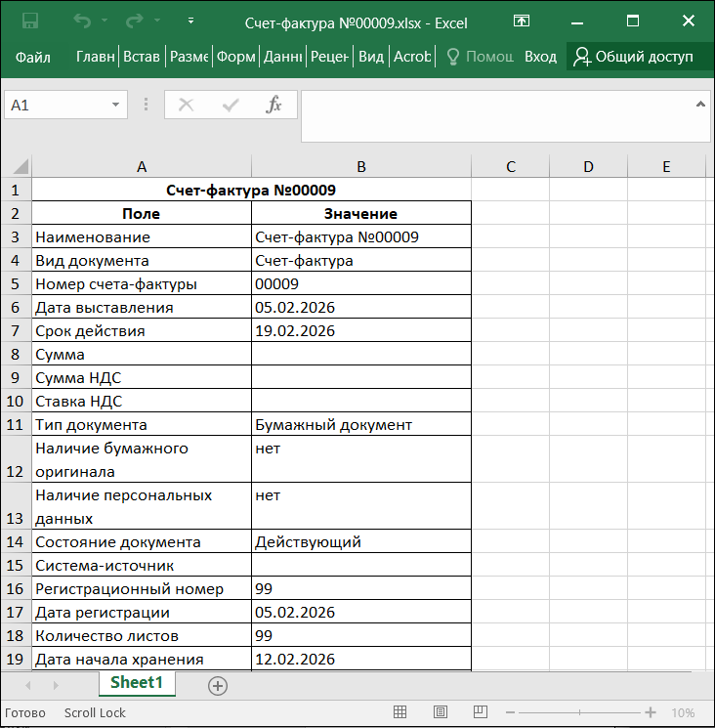Click the zoom out minus button
The image size is (715, 728).
511,712
